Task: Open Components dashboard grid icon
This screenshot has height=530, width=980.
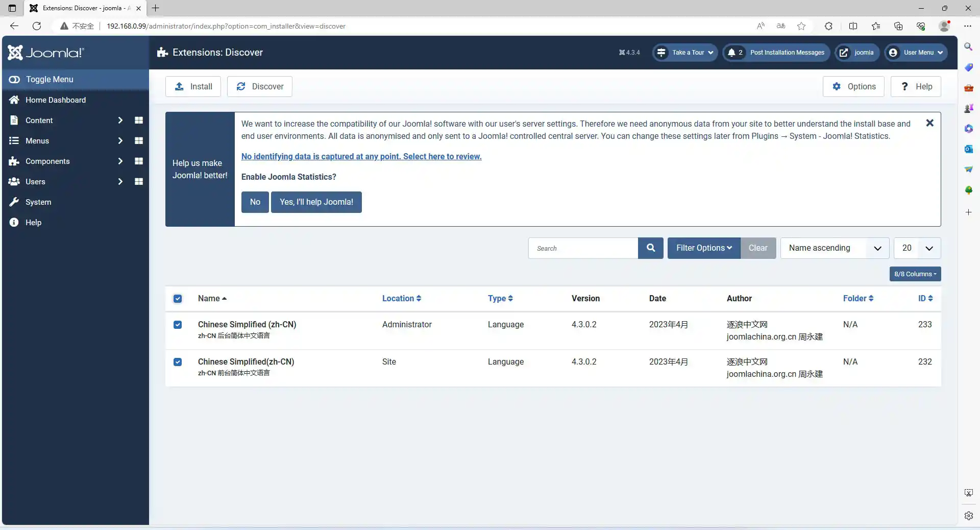Action: point(138,161)
